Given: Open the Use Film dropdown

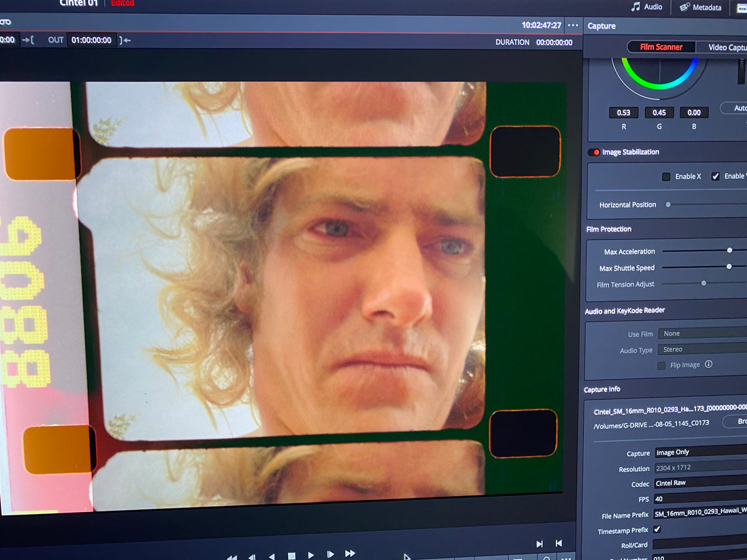Looking at the screenshot, I should tap(702, 334).
